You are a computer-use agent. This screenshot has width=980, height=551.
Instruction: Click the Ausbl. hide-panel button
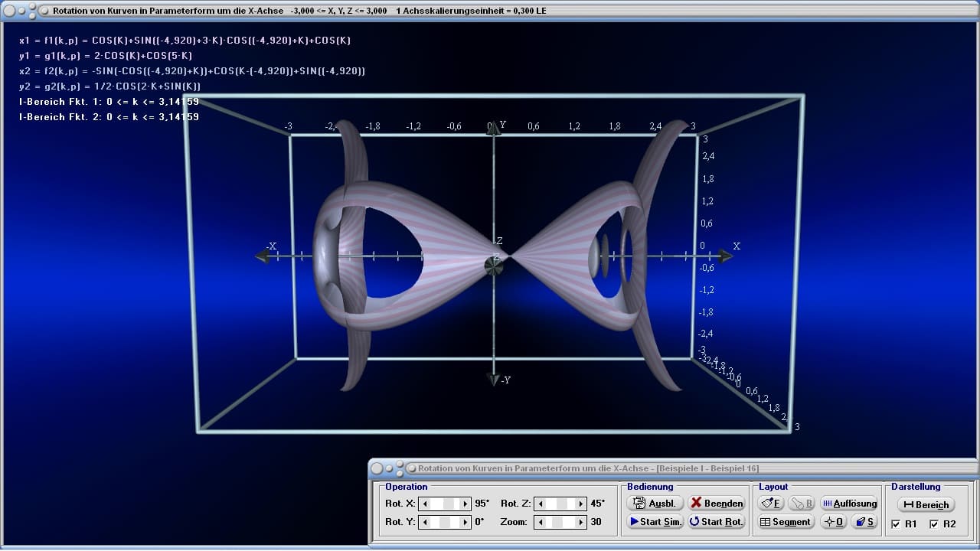(655, 503)
